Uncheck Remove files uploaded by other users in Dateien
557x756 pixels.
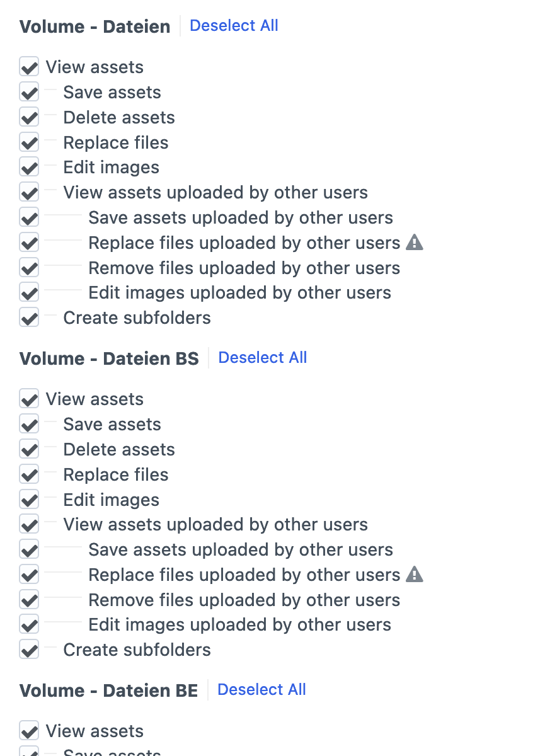coord(28,267)
